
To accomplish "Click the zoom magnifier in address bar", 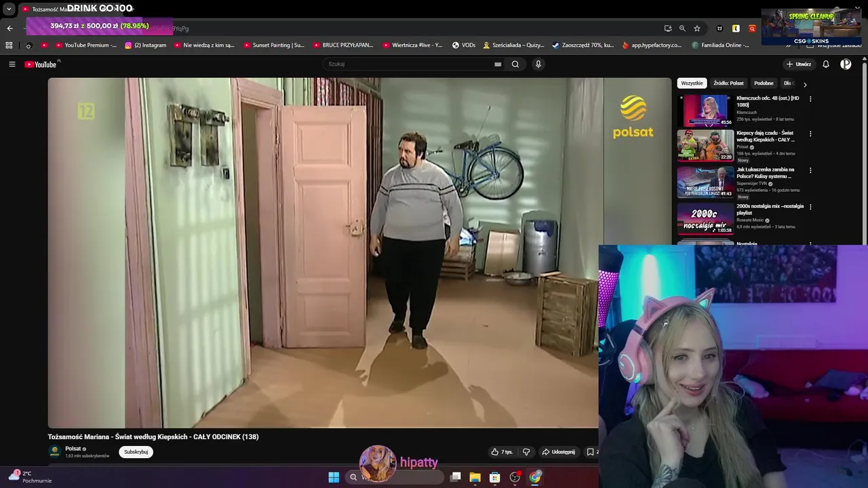I will click(682, 28).
